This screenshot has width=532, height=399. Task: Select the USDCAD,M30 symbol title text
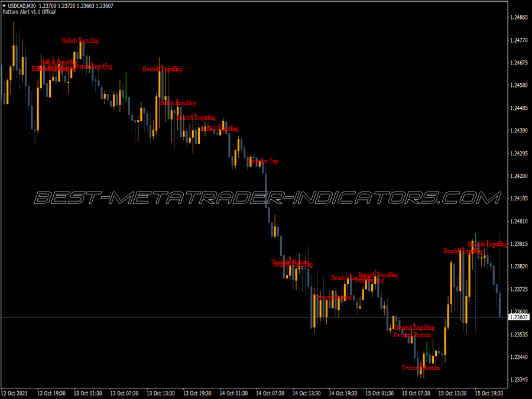(22, 6)
